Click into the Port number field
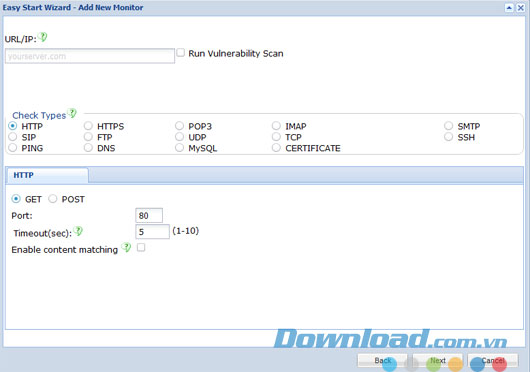 149,216
